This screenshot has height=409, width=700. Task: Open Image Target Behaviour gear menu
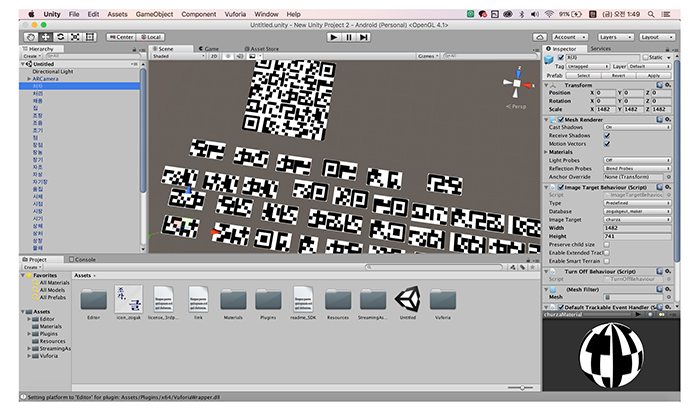tap(668, 187)
